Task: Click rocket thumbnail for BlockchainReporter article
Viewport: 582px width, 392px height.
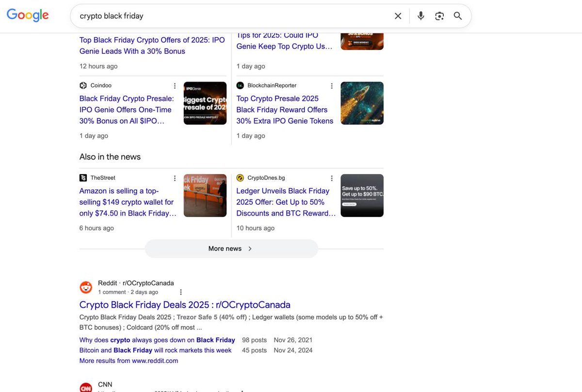Action: 362,103
